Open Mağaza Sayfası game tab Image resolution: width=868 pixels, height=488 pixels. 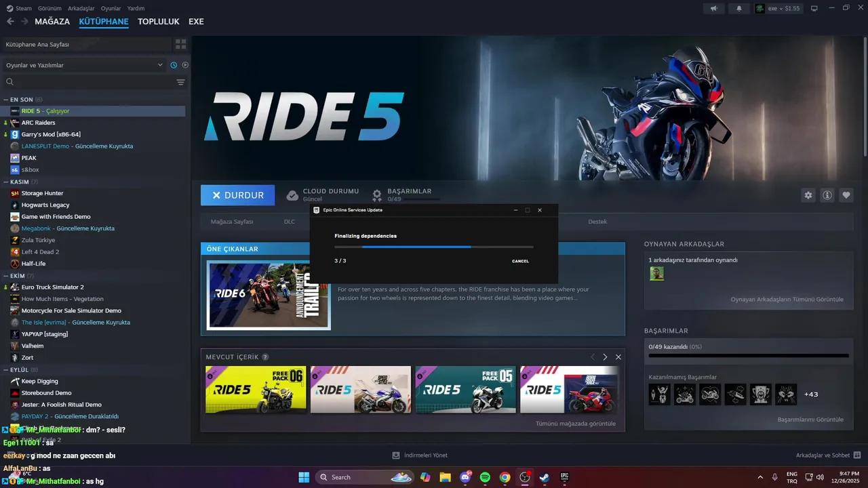(232, 222)
